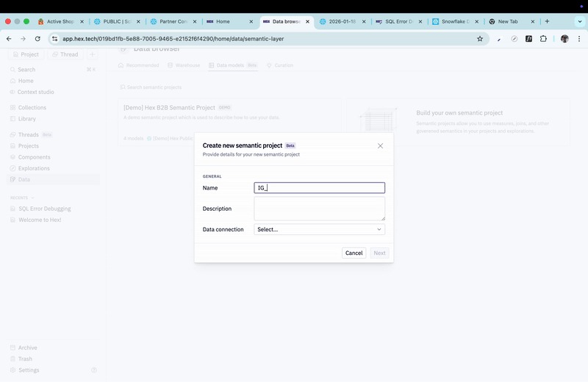Open Search in the sidebar
Image resolution: width=588 pixels, height=382 pixels.
coord(52,69)
